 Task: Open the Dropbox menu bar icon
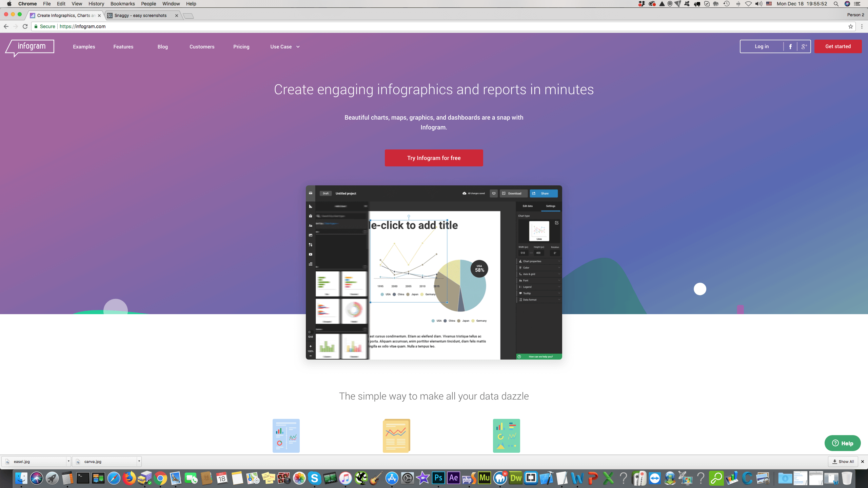coord(642,4)
